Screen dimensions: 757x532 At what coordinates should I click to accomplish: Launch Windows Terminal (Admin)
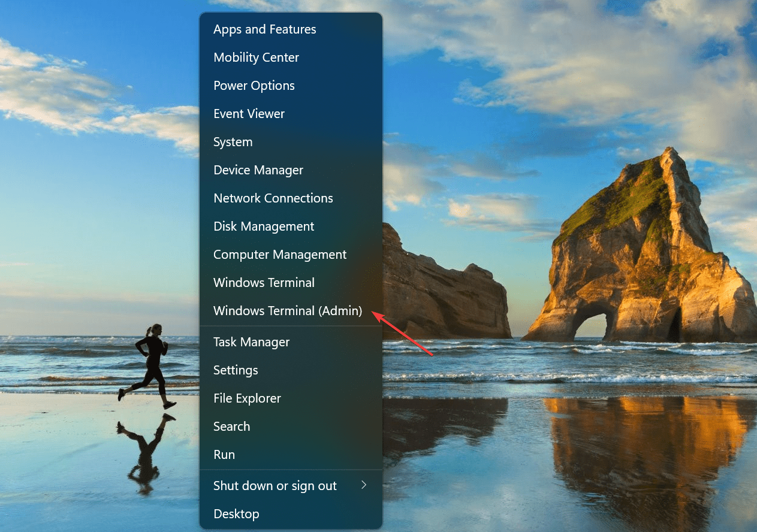291,311
